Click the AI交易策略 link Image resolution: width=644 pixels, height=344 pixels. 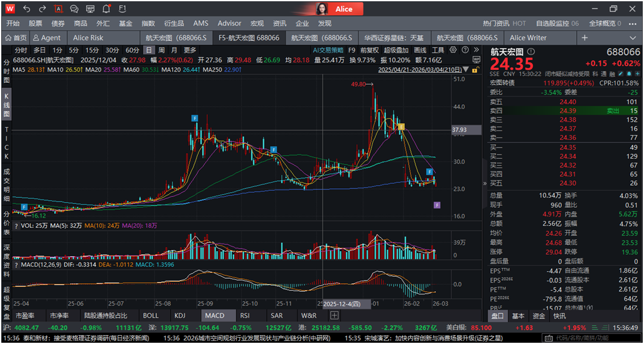click(328, 50)
